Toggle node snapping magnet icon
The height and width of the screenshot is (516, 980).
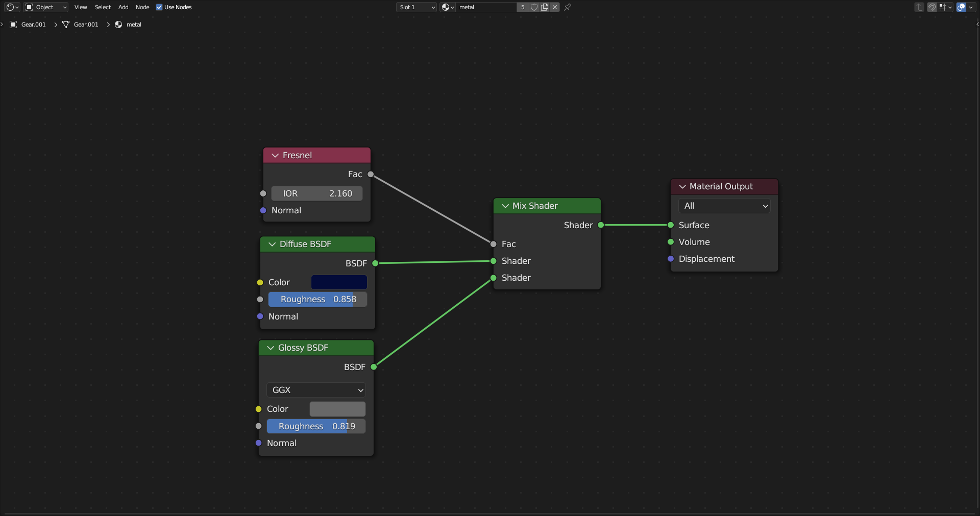(932, 7)
